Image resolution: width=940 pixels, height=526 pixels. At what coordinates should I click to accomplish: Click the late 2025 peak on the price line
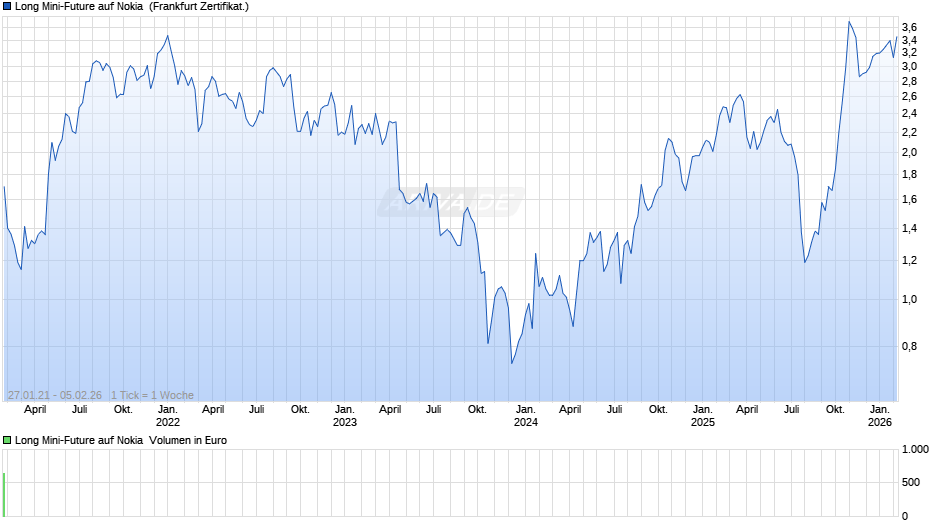pos(849,22)
